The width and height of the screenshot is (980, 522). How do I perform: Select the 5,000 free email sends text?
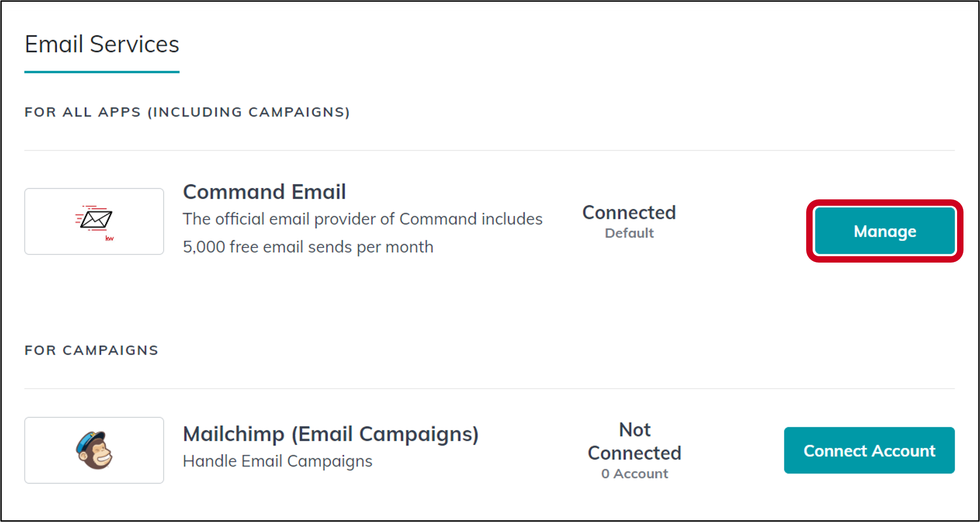(308, 247)
